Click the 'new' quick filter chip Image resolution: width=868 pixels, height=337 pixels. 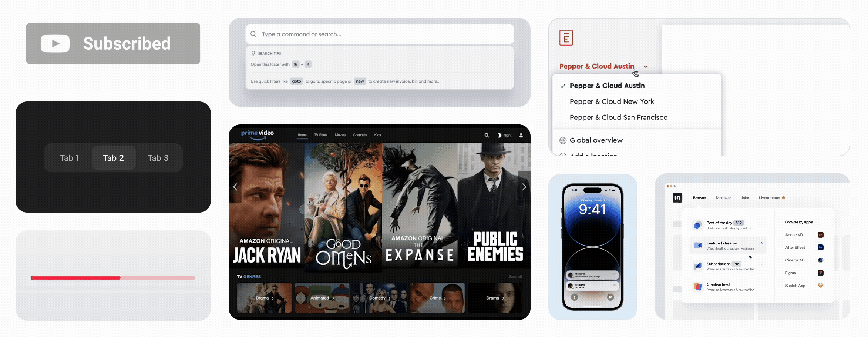click(360, 81)
